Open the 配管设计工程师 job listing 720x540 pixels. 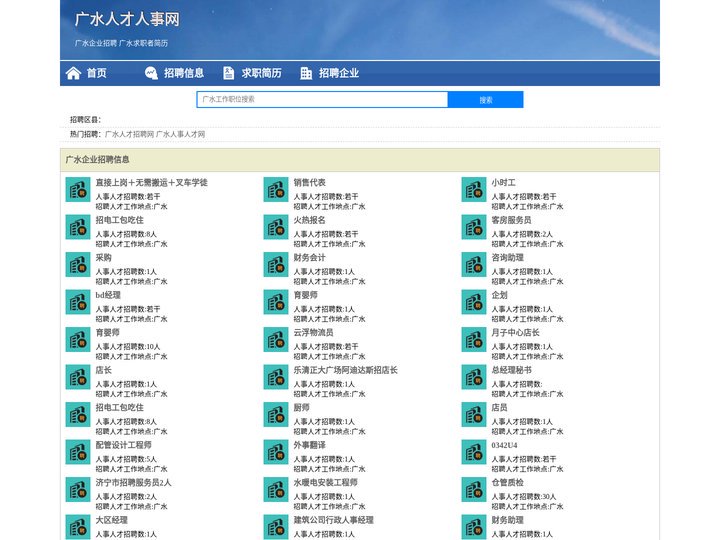tap(124, 445)
